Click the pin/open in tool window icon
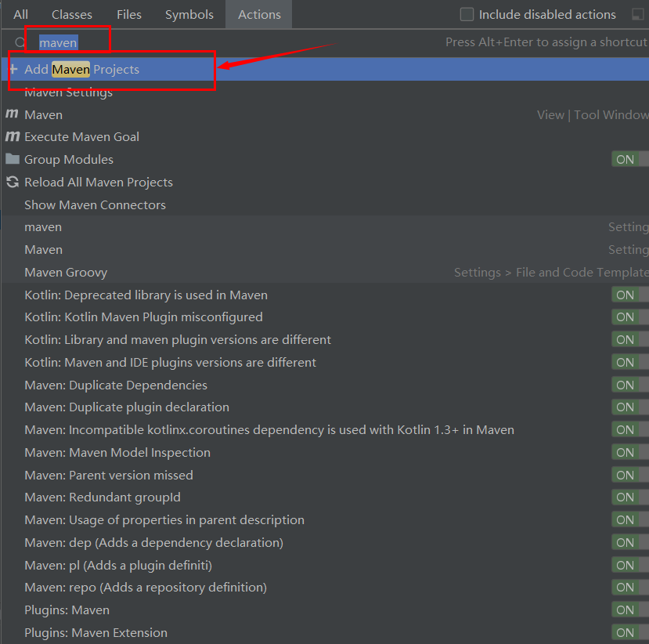Image resolution: width=649 pixels, height=644 pixels. (x=638, y=15)
